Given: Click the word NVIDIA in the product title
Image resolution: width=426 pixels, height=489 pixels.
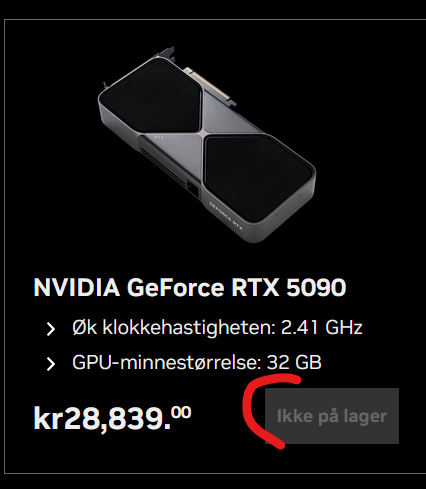Looking at the screenshot, I should (x=77, y=287).
